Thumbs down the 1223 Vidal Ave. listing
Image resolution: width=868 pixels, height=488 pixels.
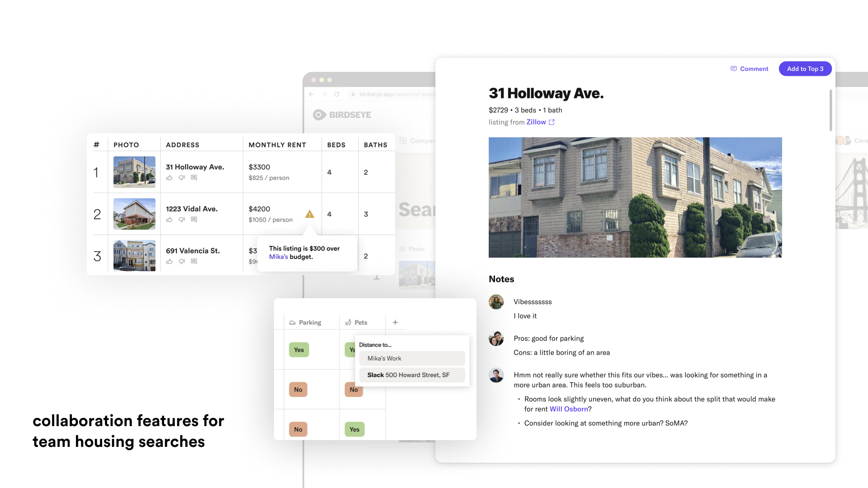(x=182, y=220)
